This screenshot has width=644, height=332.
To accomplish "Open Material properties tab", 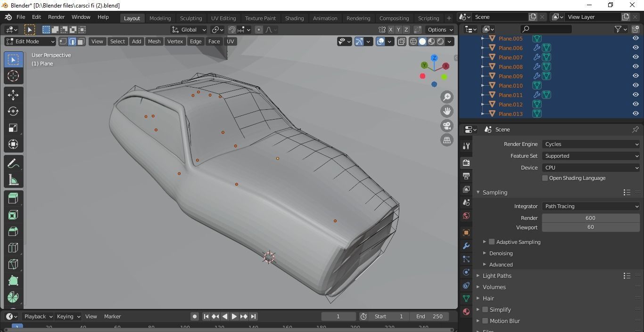I will pyautogui.click(x=466, y=311).
